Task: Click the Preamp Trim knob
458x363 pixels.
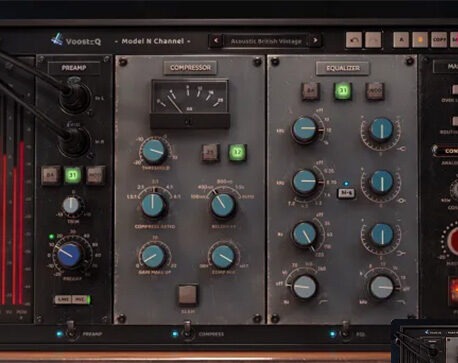Action: click(x=71, y=206)
